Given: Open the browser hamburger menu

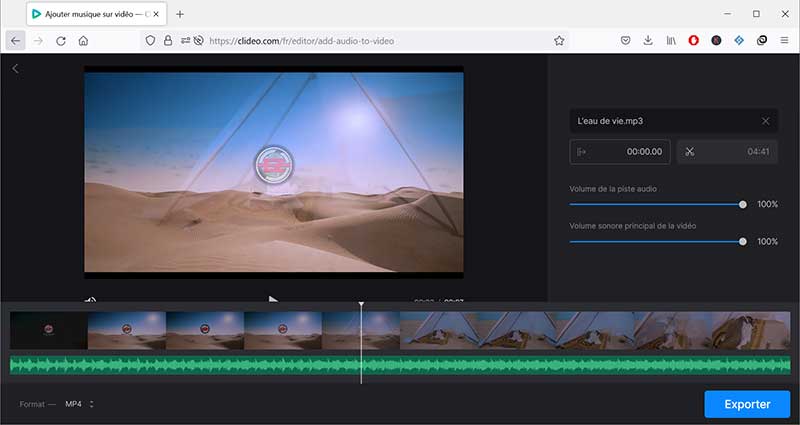Looking at the screenshot, I should pyautogui.click(x=784, y=40).
